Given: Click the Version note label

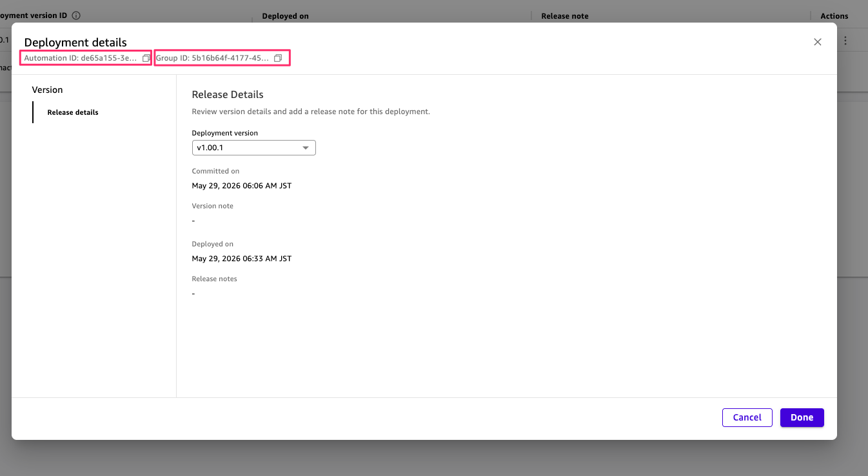Looking at the screenshot, I should (x=213, y=206).
